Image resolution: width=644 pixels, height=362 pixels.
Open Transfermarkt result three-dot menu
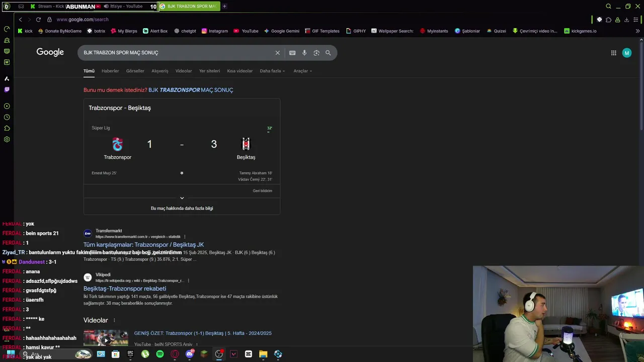(185, 237)
